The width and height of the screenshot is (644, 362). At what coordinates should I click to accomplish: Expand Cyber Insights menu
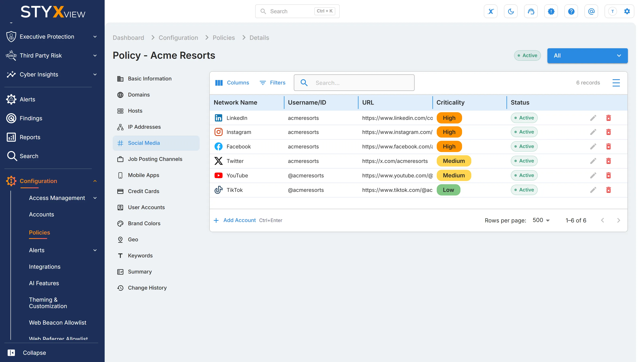click(51, 74)
